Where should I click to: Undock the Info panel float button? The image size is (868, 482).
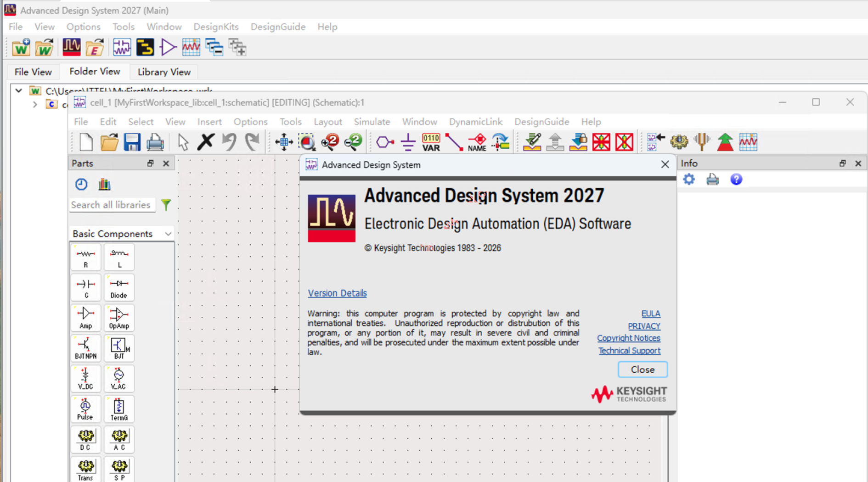coord(842,163)
